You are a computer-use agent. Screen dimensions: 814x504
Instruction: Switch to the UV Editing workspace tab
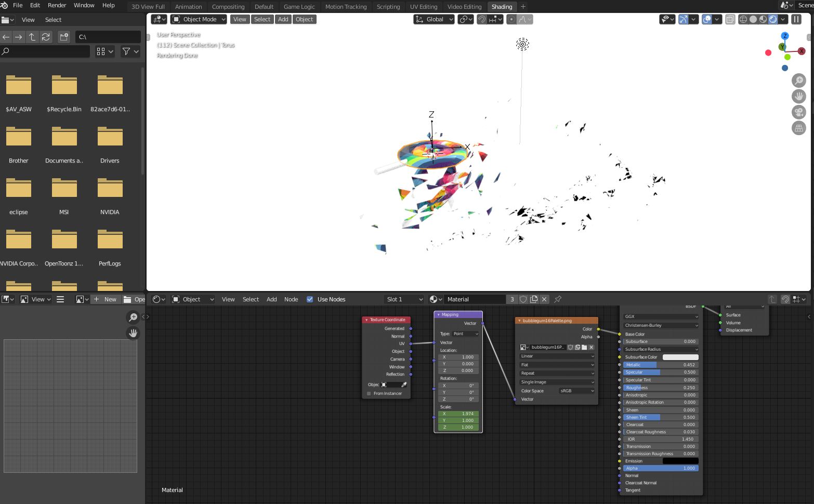pyautogui.click(x=423, y=7)
